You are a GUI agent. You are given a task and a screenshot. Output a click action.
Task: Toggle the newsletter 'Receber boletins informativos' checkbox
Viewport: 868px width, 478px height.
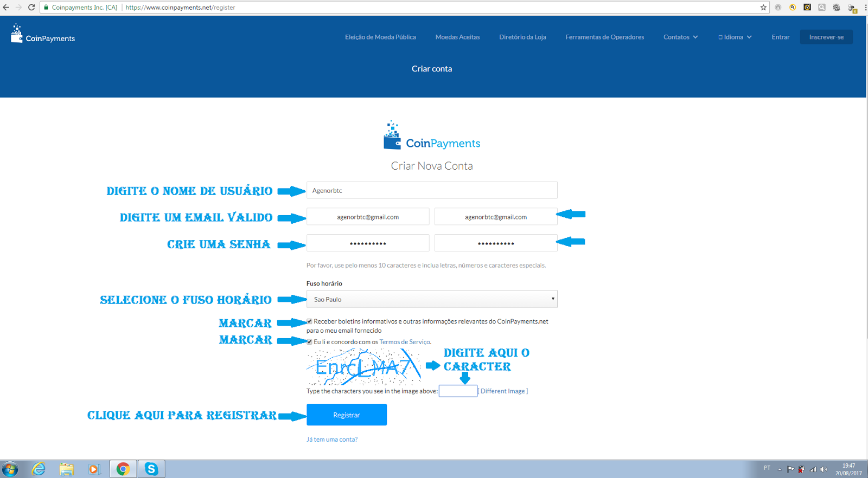(x=309, y=321)
